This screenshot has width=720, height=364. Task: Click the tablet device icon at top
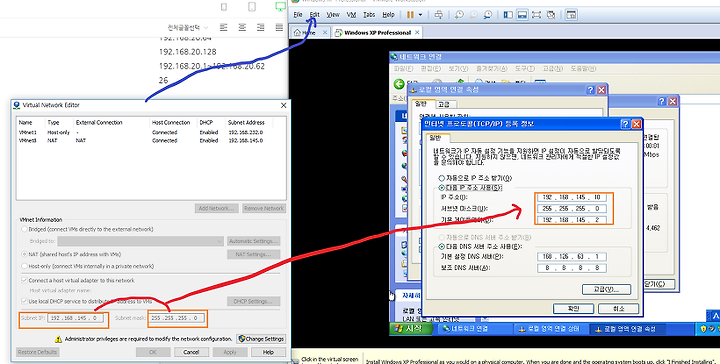click(x=252, y=7)
